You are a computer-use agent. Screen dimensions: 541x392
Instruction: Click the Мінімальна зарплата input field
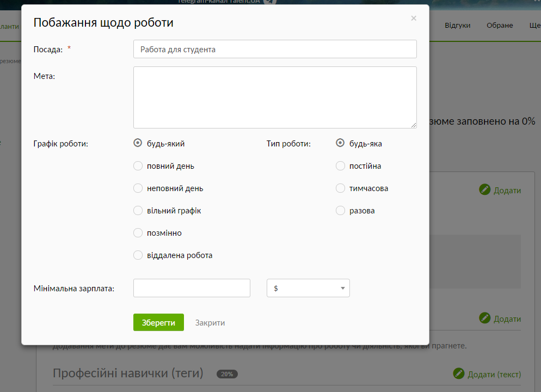[192, 288]
